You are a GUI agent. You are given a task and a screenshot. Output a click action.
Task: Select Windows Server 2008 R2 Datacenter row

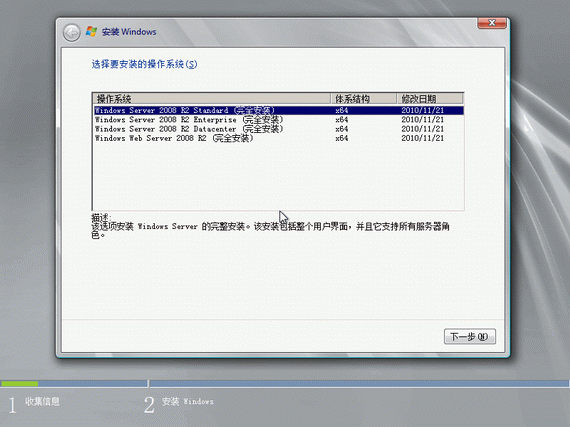[x=279, y=129]
